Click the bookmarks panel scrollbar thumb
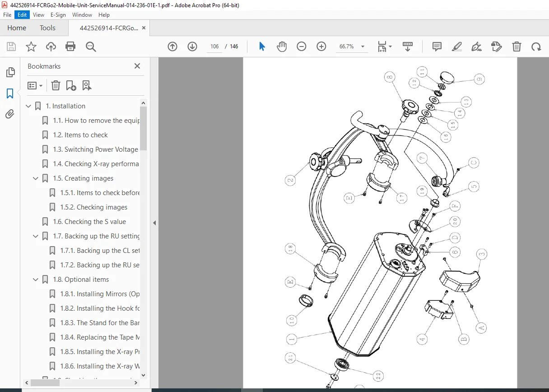 [x=144, y=128]
